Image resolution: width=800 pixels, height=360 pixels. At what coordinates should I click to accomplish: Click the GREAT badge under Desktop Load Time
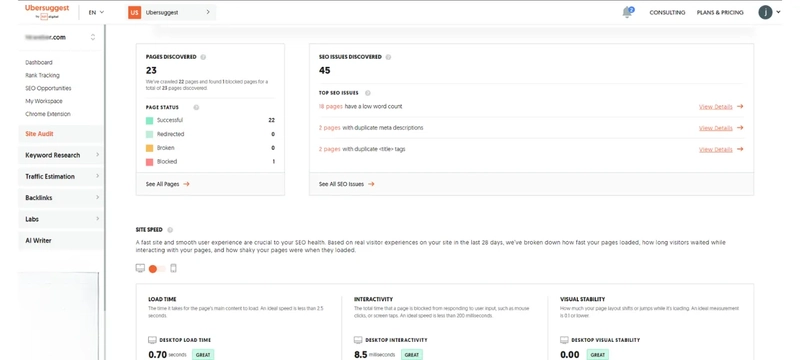203,355
